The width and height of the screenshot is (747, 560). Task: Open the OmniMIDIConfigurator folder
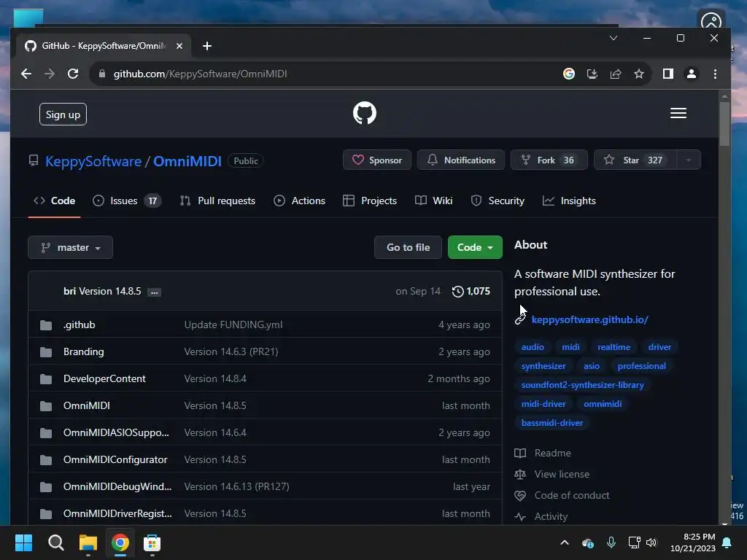tap(115, 459)
